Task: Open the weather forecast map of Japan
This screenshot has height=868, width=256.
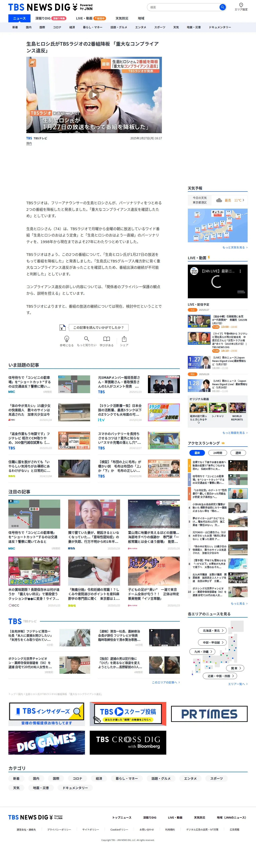Action: [218, 225]
